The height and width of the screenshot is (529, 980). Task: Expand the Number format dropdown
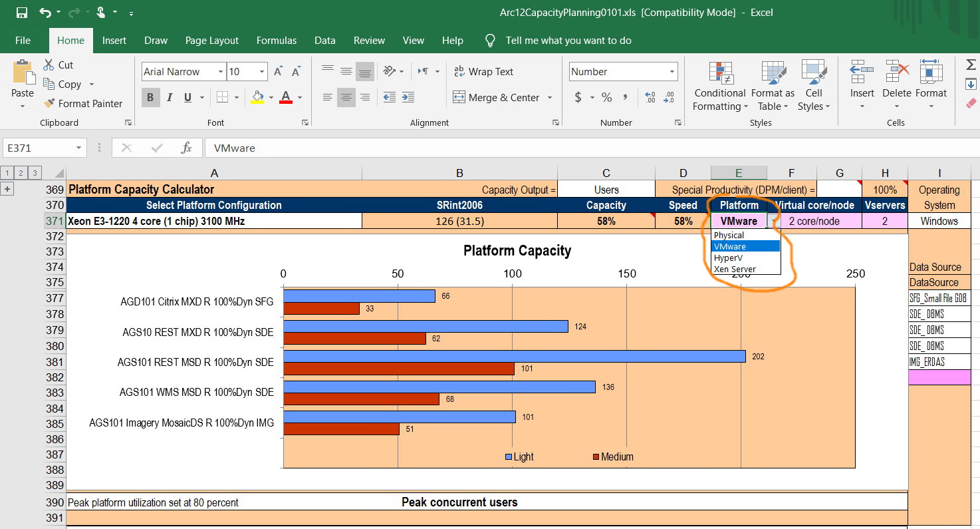pos(672,72)
